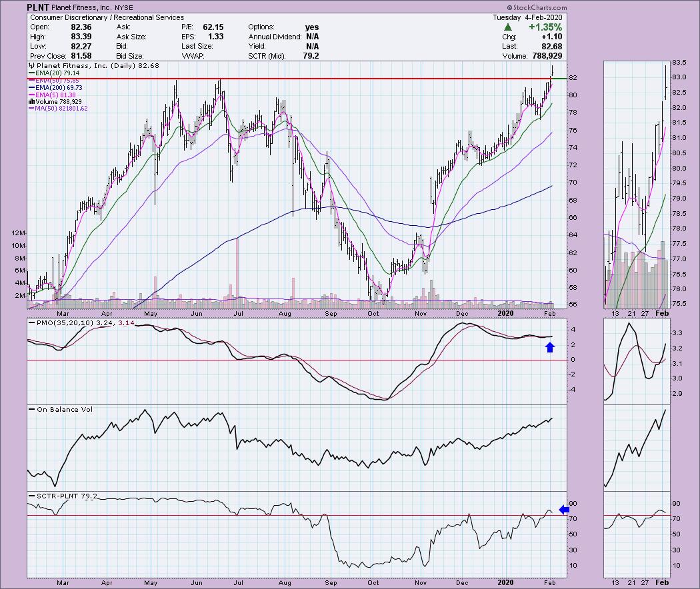
Task: Click the Volume value 788,929 in the header
Action: tap(547, 56)
